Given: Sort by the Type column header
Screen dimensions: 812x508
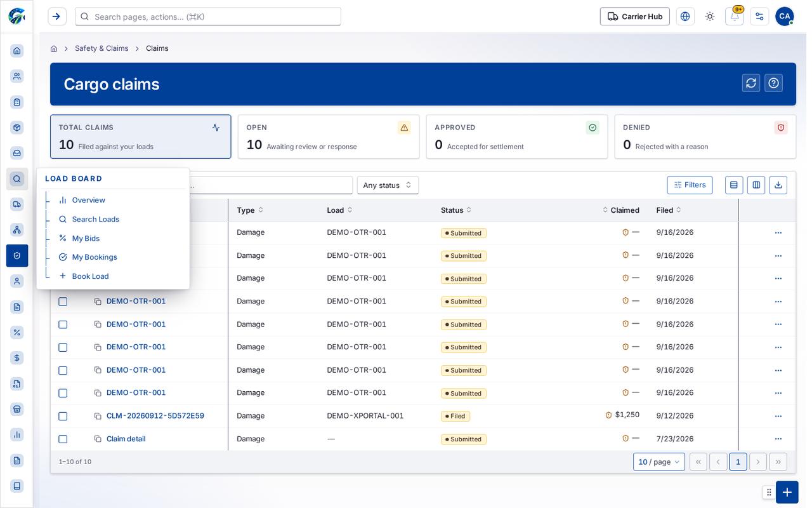Looking at the screenshot, I should pyautogui.click(x=250, y=210).
